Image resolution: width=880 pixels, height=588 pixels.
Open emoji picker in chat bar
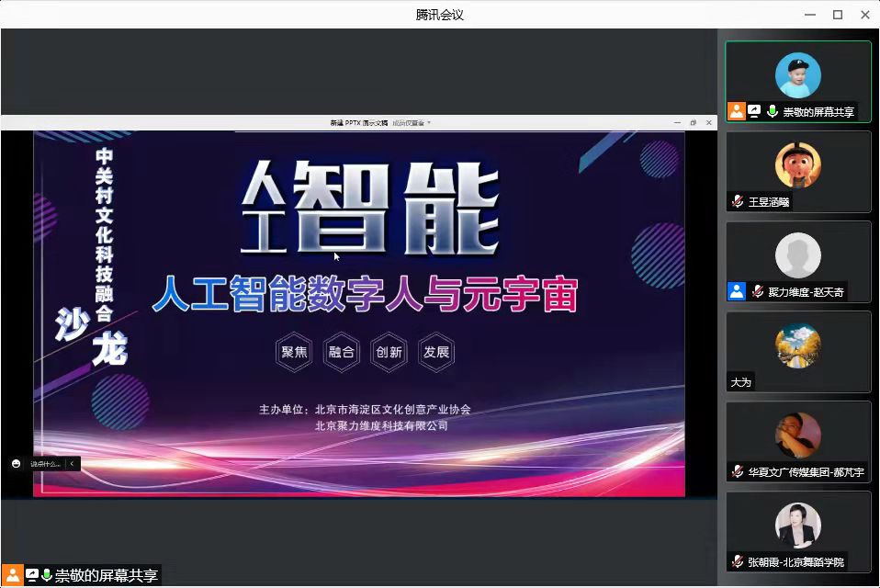pos(17,463)
